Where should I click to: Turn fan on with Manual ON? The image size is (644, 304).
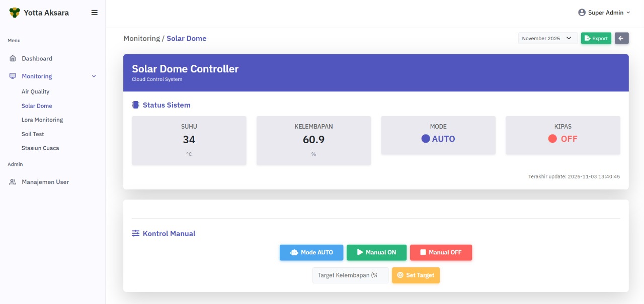pyautogui.click(x=376, y=252)
